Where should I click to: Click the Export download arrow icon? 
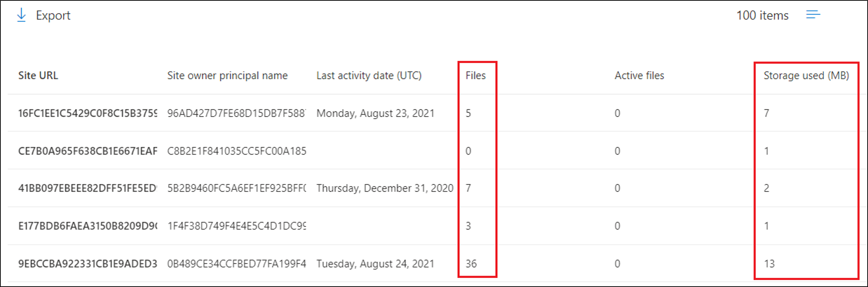coord(21,15)
